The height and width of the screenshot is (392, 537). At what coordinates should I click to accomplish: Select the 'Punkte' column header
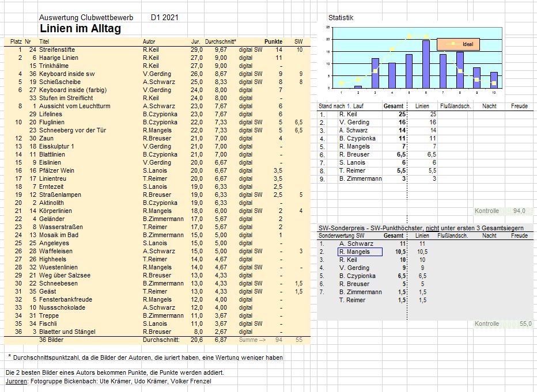tap(273, 41)
